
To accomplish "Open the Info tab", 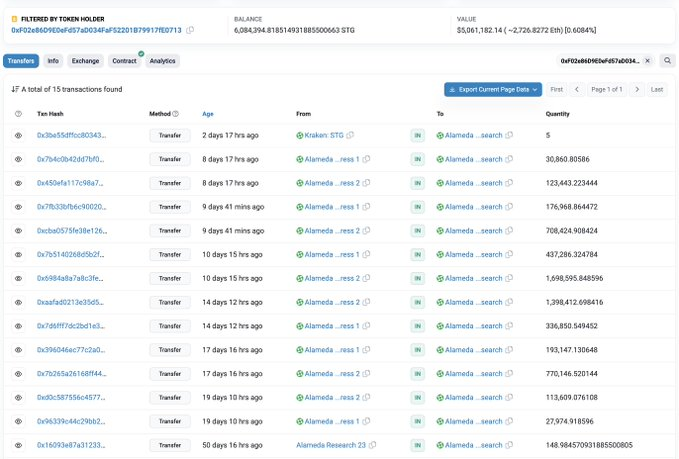I will [53, 61].
